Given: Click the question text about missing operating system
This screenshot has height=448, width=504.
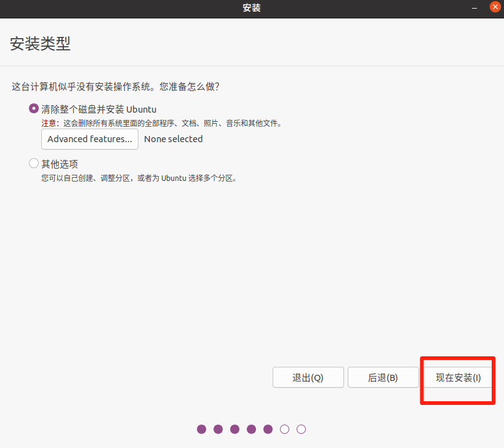Looking at the screenshot, I should (116, 86).
